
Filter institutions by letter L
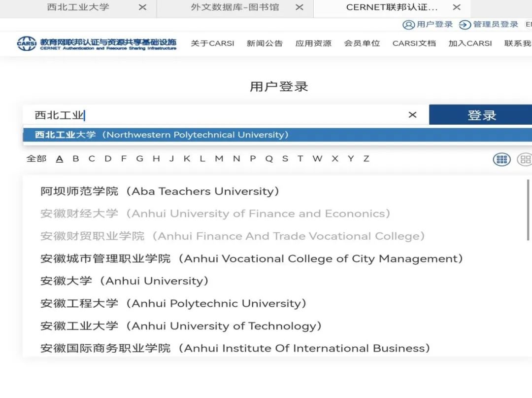coord(202,159)
